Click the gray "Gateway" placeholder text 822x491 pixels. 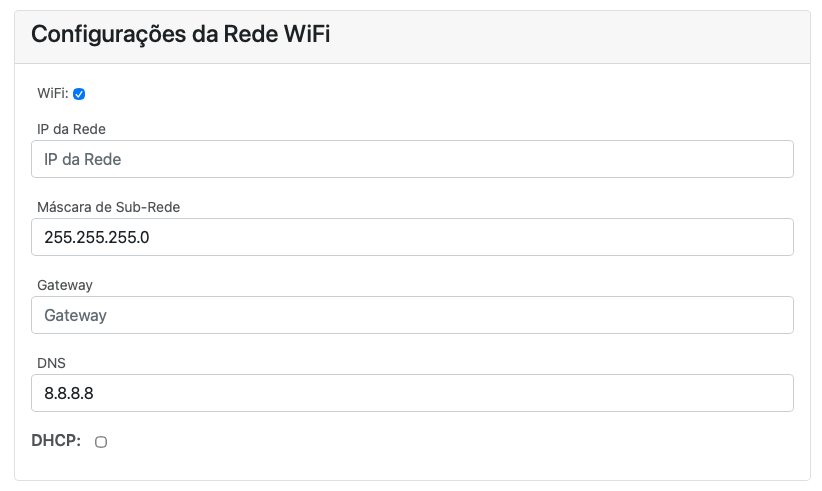75,315
